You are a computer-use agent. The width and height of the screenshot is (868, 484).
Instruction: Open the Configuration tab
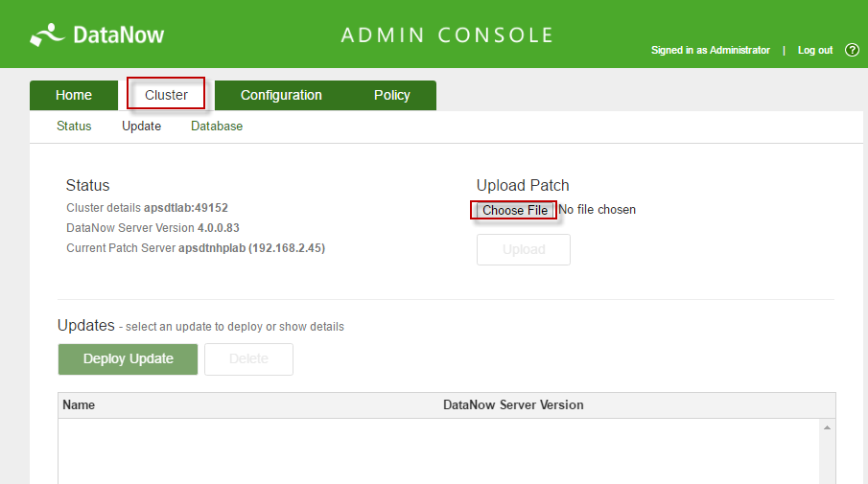[281, 95]
